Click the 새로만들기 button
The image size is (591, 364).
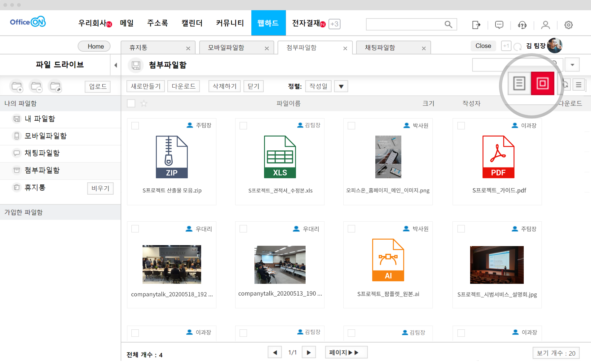(145, 86)
